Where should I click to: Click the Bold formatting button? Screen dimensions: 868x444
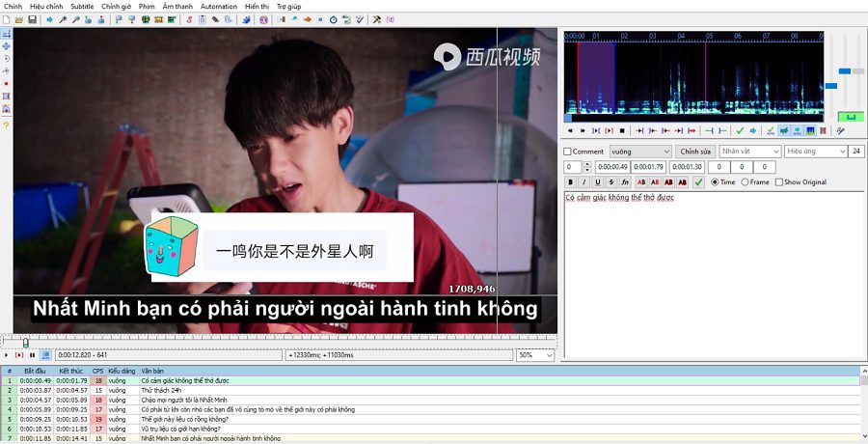[570, 181]
